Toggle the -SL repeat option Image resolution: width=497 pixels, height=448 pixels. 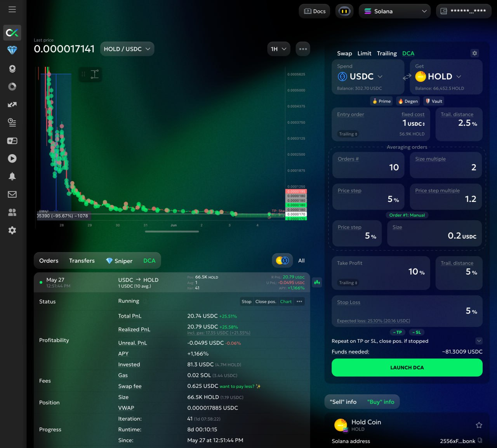[417, 332]
